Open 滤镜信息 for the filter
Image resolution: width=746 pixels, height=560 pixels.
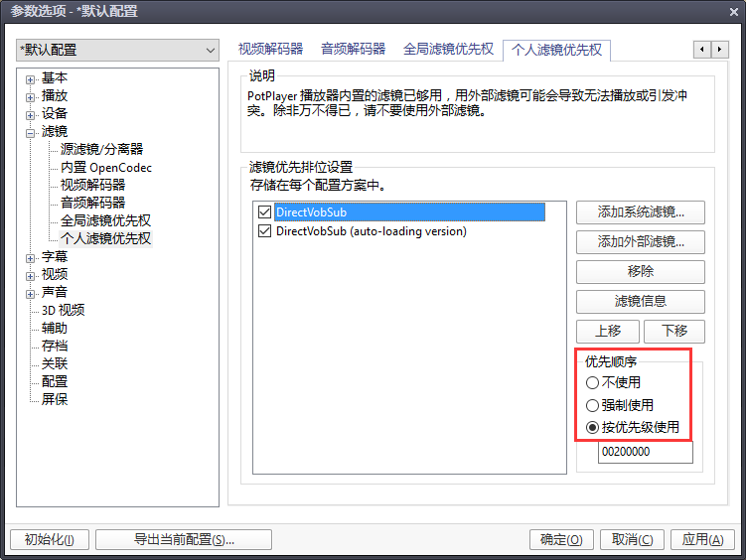pos(641,302)
